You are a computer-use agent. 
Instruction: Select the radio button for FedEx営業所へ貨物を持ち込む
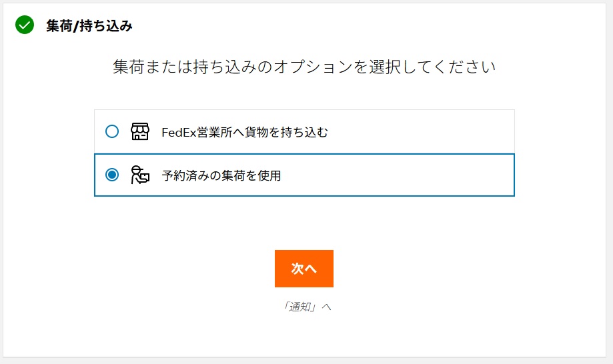pos(112,131)
